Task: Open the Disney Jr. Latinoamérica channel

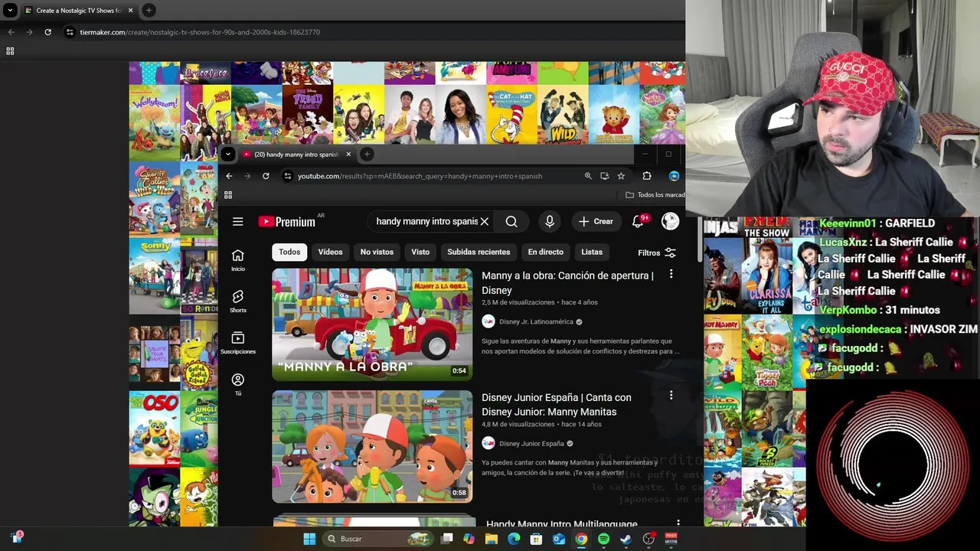Action: point(536,322)
